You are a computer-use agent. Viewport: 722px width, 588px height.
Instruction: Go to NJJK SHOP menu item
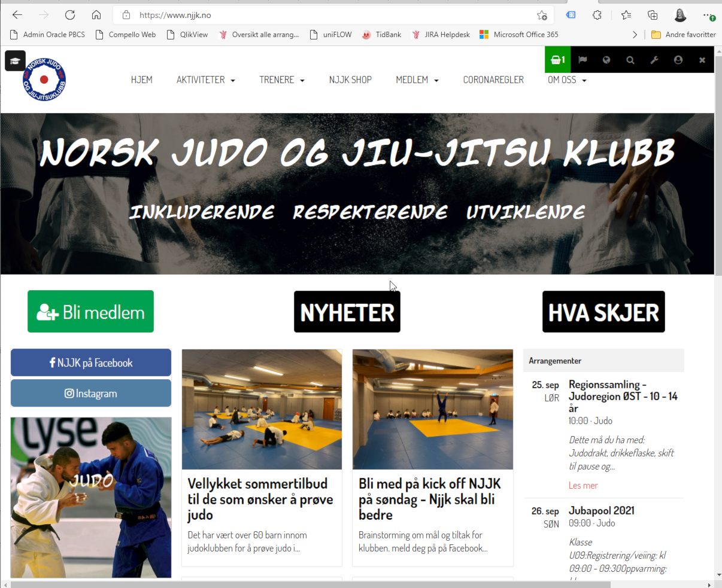point(350,80)
